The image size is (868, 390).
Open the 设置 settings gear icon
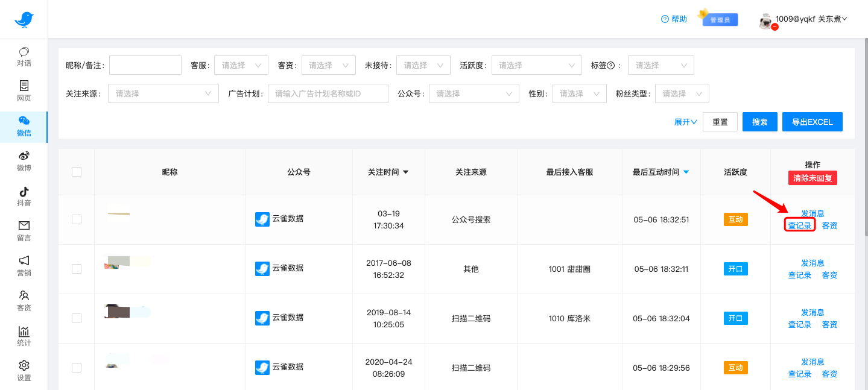click(24, 366)
